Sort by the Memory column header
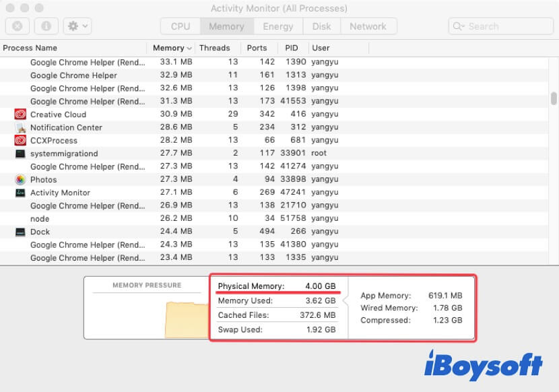 click(x=171, y=48)
